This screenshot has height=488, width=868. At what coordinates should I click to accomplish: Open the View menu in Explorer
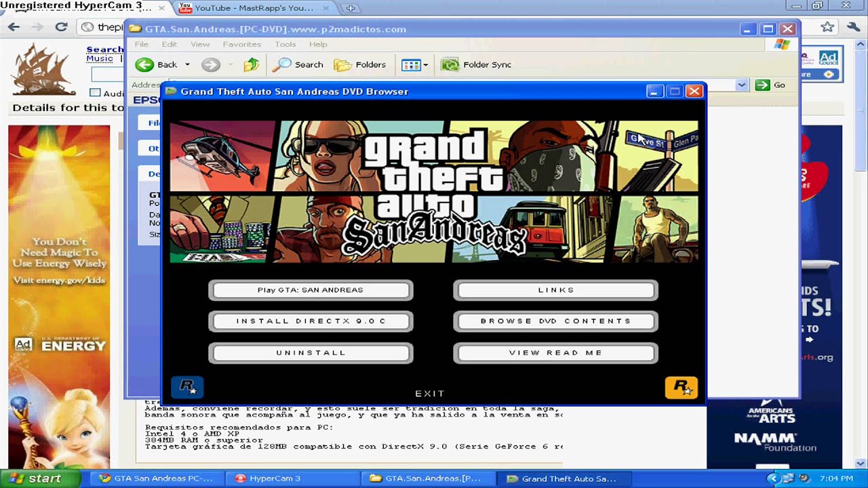point(200,44)
